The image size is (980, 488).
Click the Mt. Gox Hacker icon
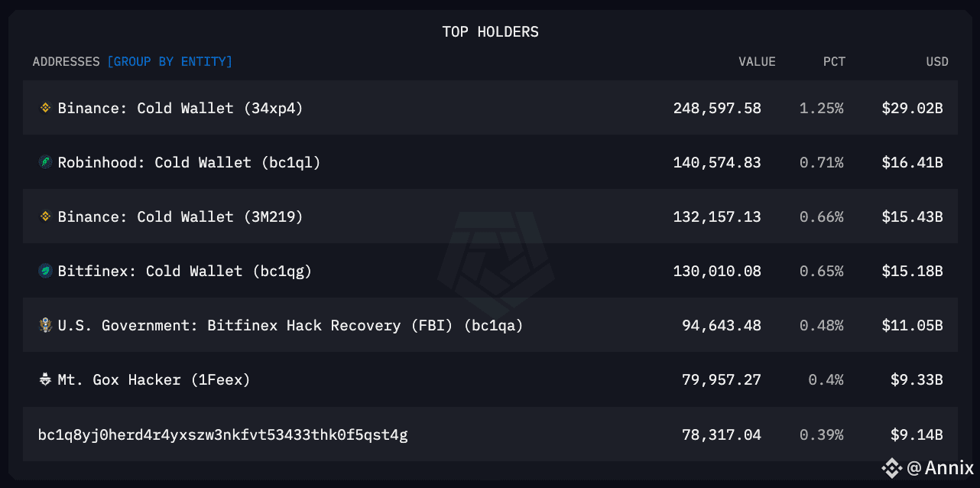click(45, 379)
